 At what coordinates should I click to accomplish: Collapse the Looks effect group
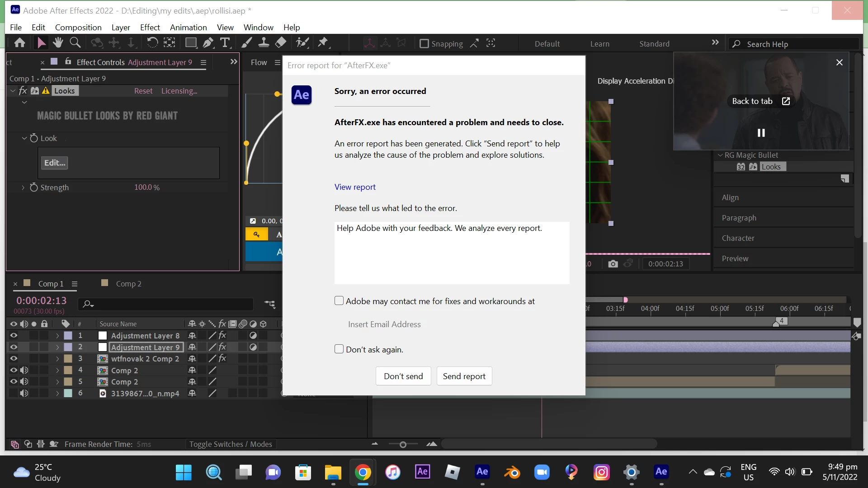13,91
